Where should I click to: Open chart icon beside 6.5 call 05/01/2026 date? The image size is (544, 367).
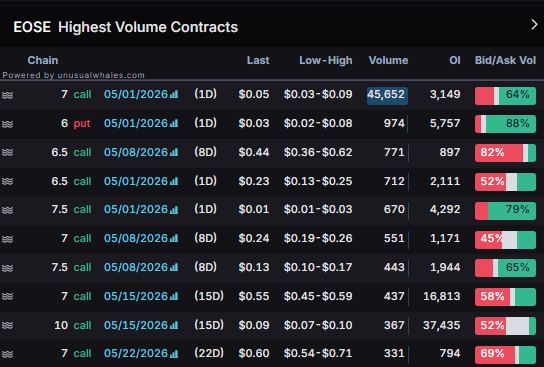tap(174, 181)
